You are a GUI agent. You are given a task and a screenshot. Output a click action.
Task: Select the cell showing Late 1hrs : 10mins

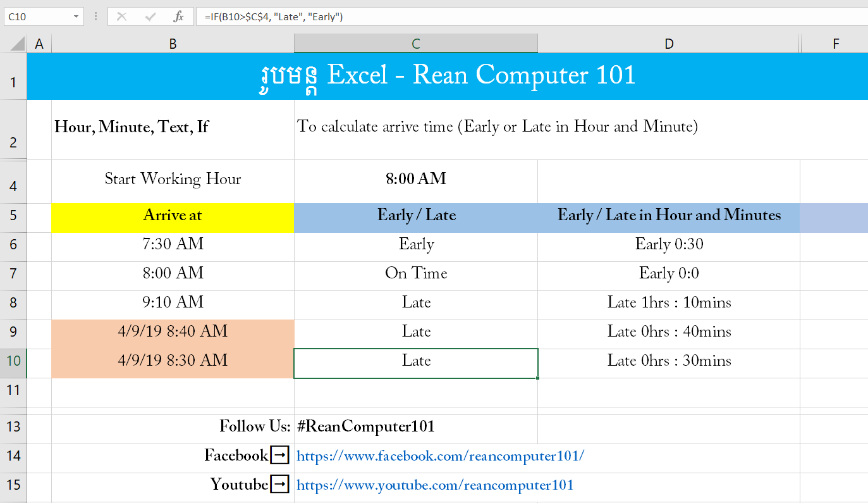tap(668, 302)
